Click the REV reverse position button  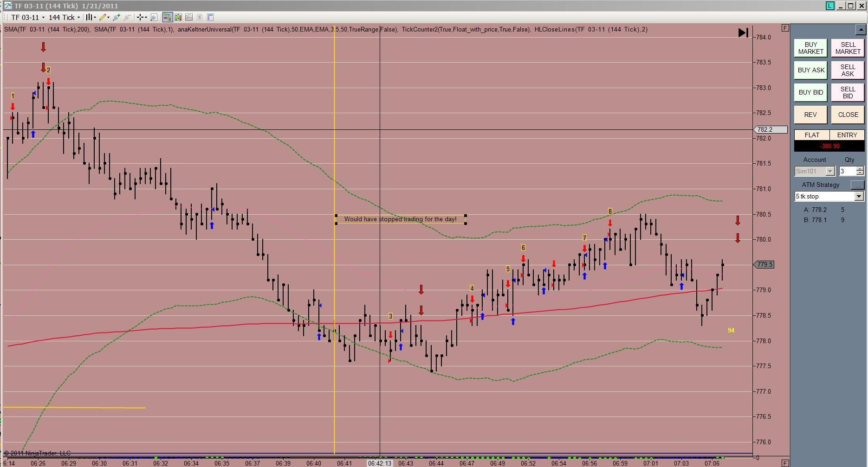pos(810,115)
